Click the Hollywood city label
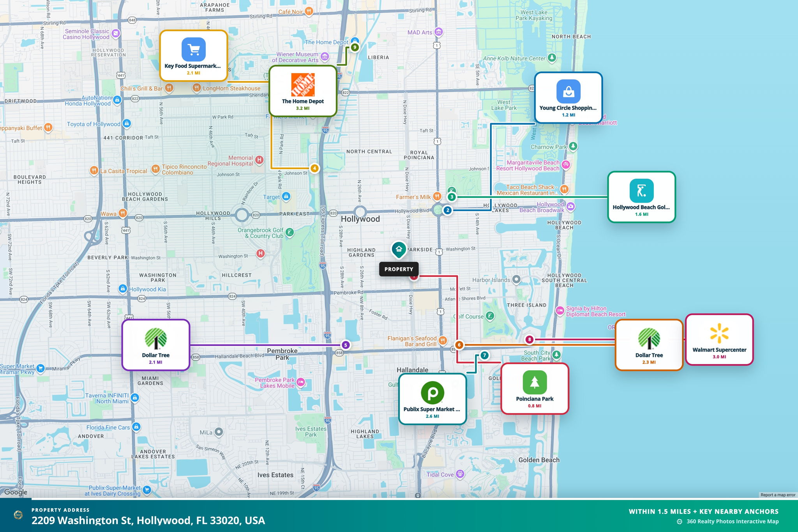The image size is (798, 532). pyautogui.click(x=360, y=219)
